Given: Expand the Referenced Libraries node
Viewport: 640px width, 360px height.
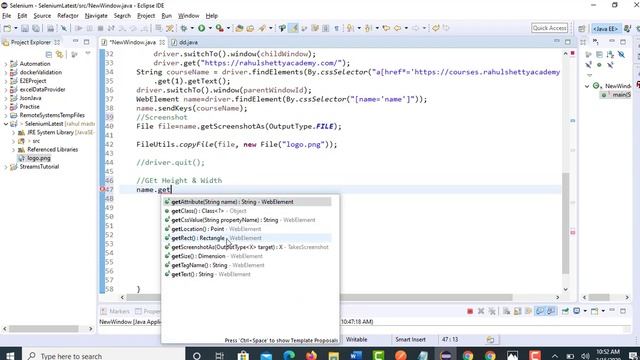Looking at the screenshot, I should tap(13, 150).
